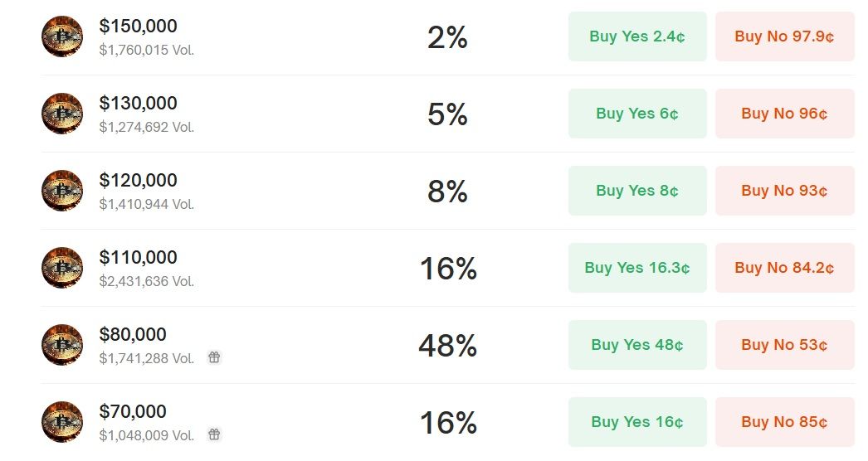Click the Bitcoin icon beside $70,000
Image resolution: width=868 pixels, height=461 pixels.
62,422
